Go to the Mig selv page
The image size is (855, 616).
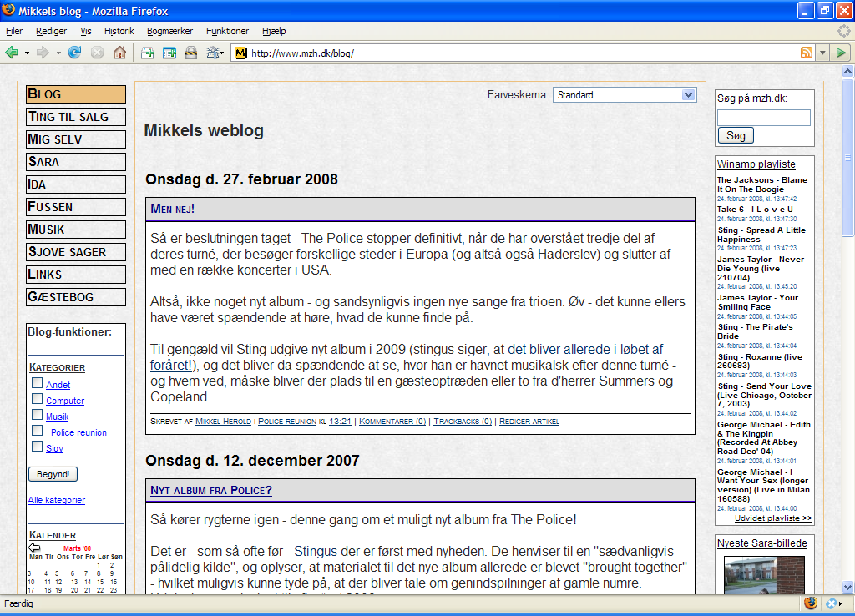[x=76, y=139]
